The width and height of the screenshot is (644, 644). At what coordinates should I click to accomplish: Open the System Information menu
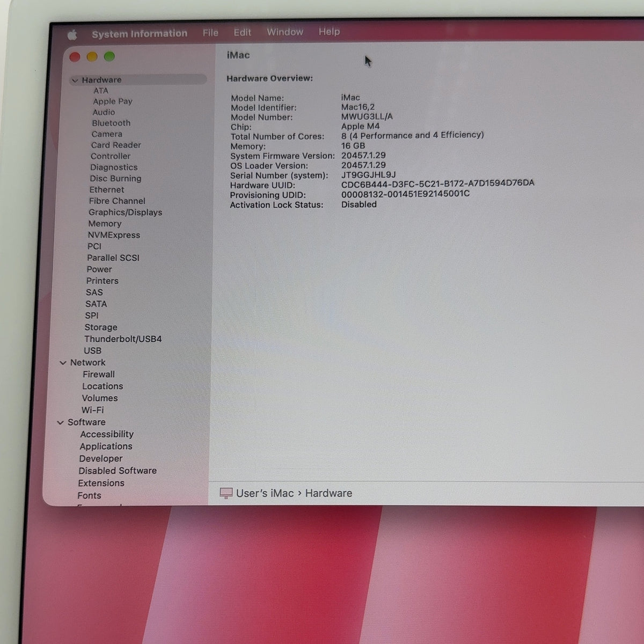140,34
